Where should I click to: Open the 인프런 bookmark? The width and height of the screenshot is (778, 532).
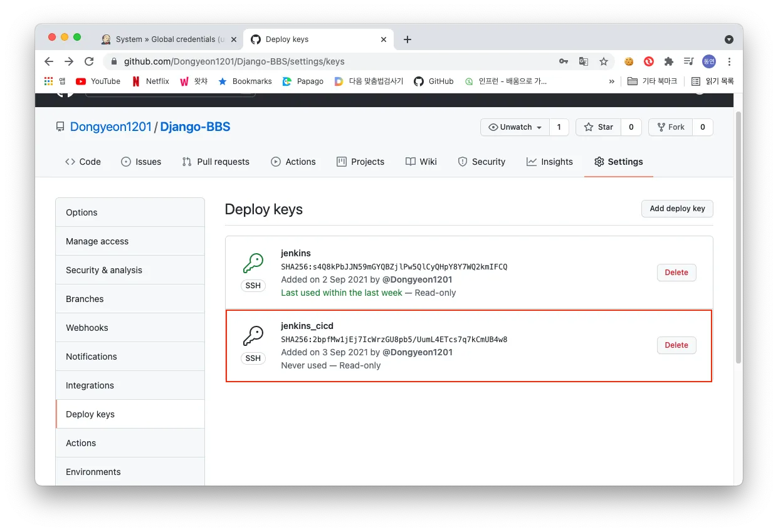[x=505, y=81]
